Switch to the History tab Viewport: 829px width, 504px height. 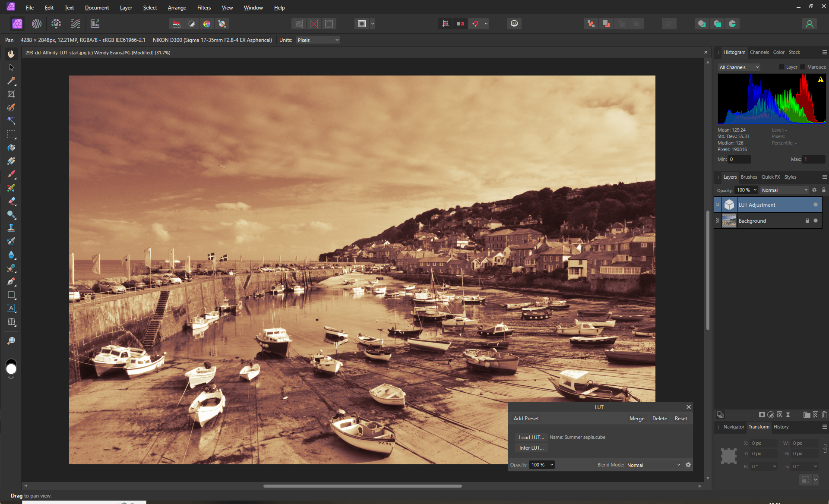(x=781, y=427)
